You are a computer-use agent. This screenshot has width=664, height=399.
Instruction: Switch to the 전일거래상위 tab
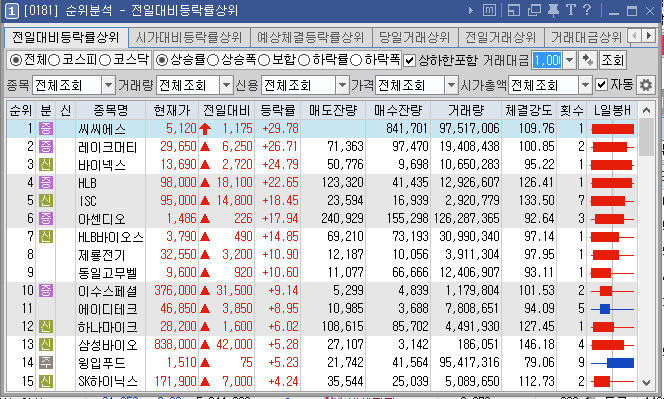[501, 38]
